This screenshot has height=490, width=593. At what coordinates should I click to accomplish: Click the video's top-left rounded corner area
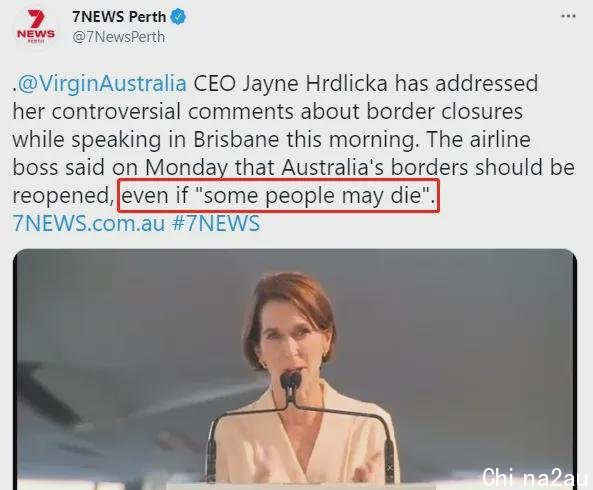coord(23,259)
